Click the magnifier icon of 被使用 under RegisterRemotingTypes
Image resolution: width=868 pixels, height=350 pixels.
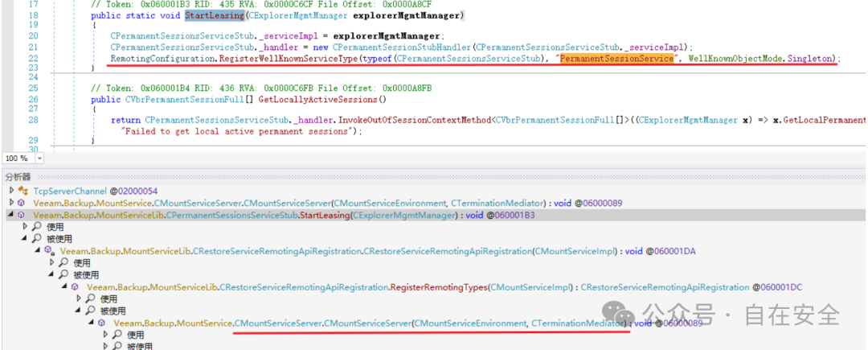pyautogui.click(x=90, y=311)
